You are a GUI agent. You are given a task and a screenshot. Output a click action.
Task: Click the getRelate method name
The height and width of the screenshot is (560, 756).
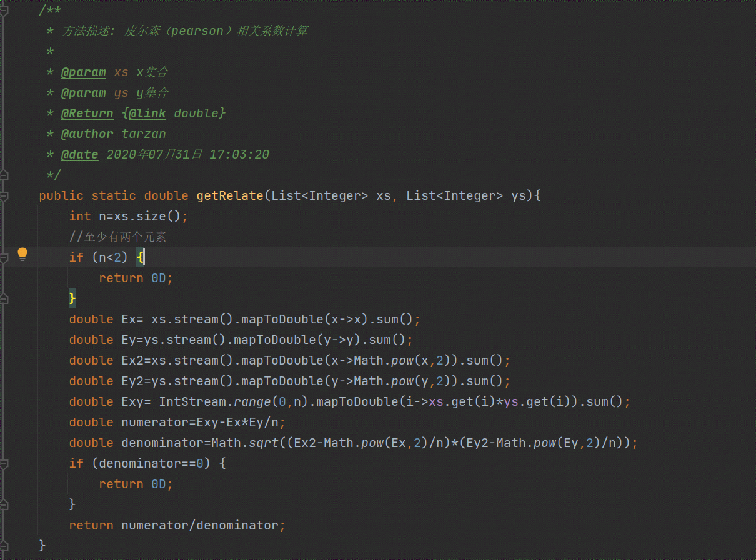point(229,196)
